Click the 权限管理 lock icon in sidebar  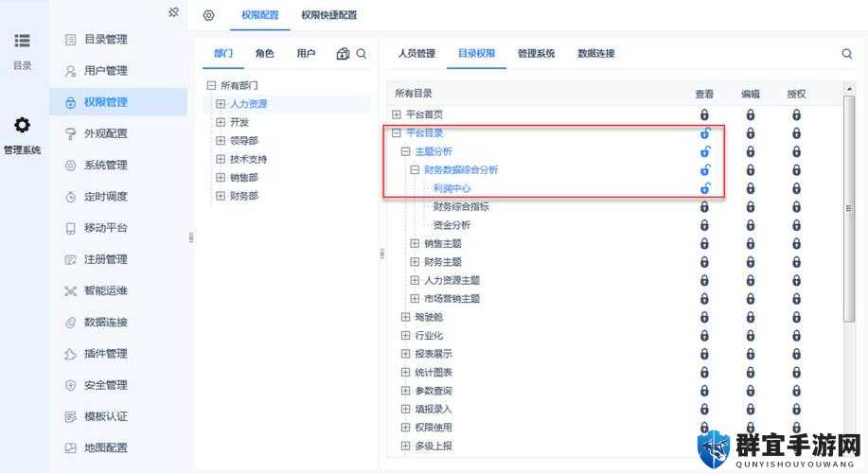pos(70,102)
